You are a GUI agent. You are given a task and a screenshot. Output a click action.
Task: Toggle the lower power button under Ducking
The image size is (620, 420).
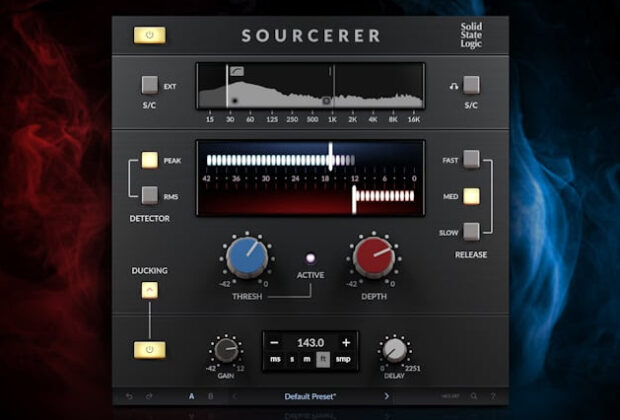coord(149,350)
